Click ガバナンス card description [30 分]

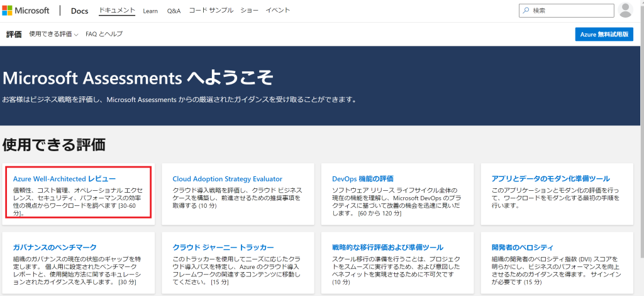77,271
